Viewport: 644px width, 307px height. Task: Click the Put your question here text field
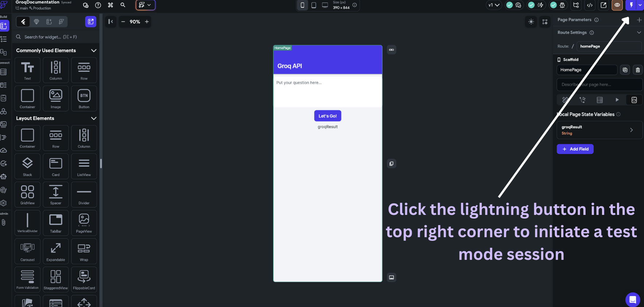point(327,91)
